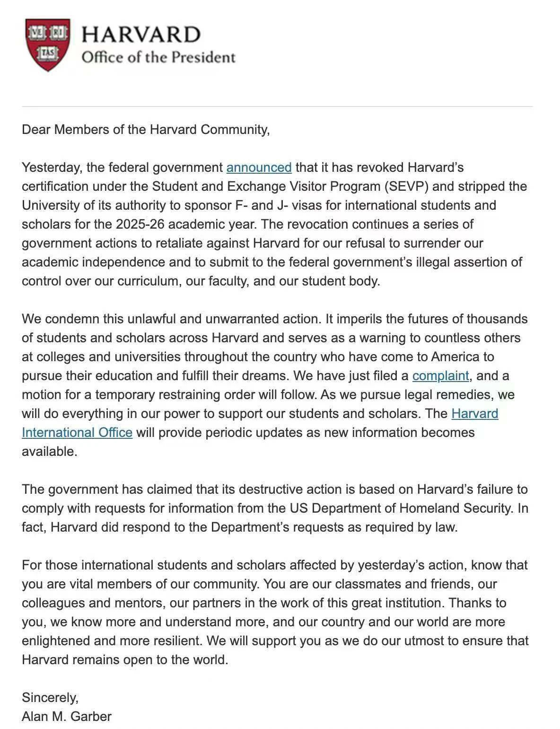Image resolution: width=560 pixels, height=729 pixels.
Task: Click the "Dear Members of the Harvard Community" greeting
Action: [146, 130]
